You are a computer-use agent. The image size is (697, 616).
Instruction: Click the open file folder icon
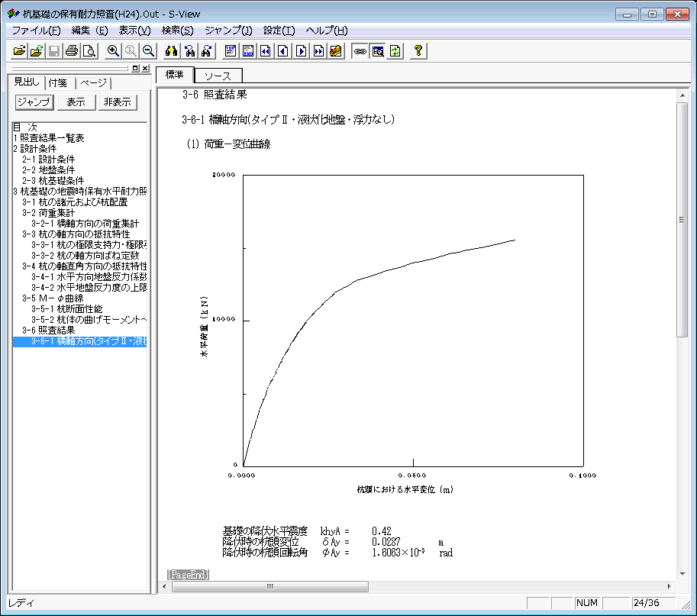[20, 51]
